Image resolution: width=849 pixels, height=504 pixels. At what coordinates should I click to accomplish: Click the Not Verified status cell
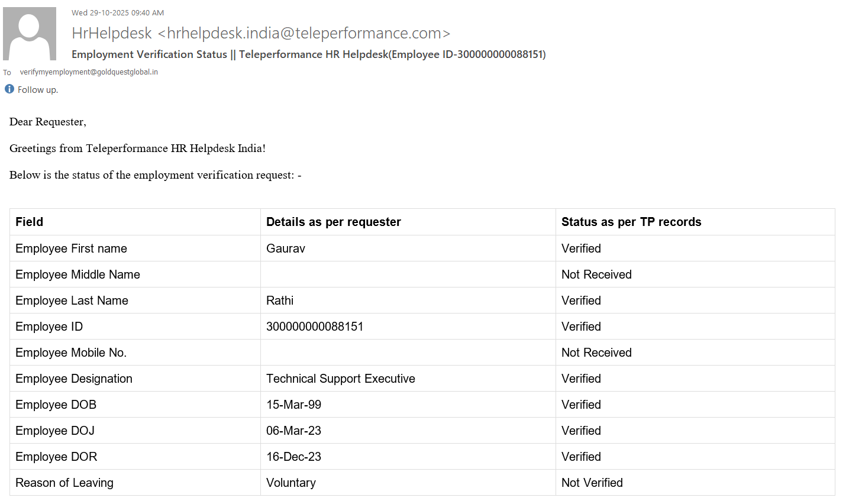tap(592, 483)
